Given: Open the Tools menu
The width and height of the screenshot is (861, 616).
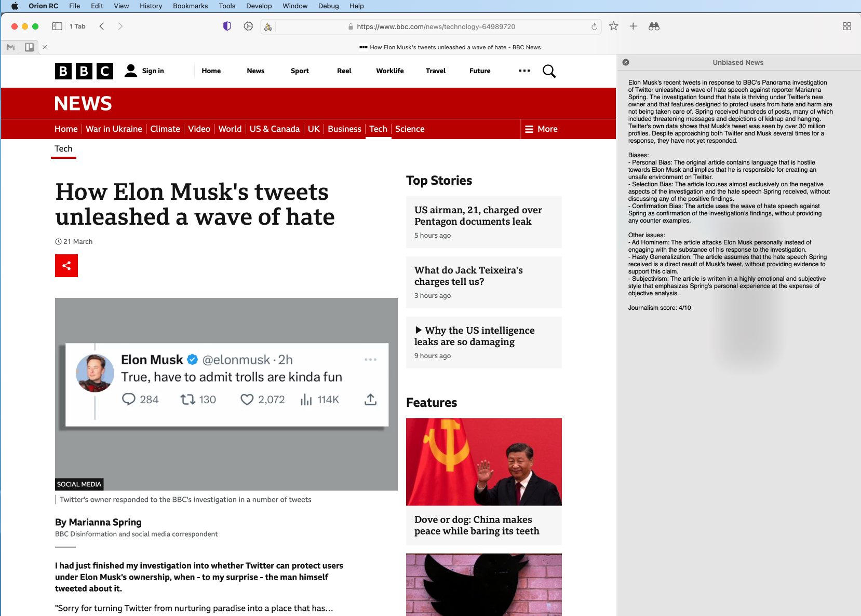Looking at the screenshot, I should click(227, 6).
